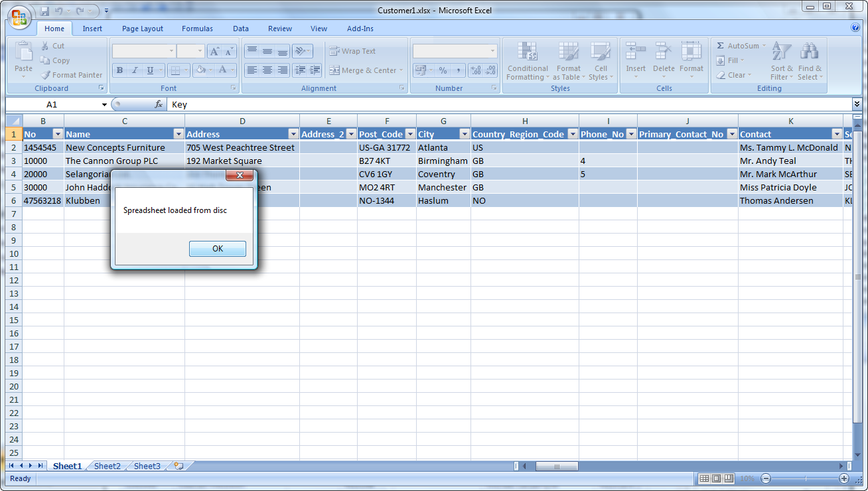
Task: Click the Borders icon
Action: [175, 70]
